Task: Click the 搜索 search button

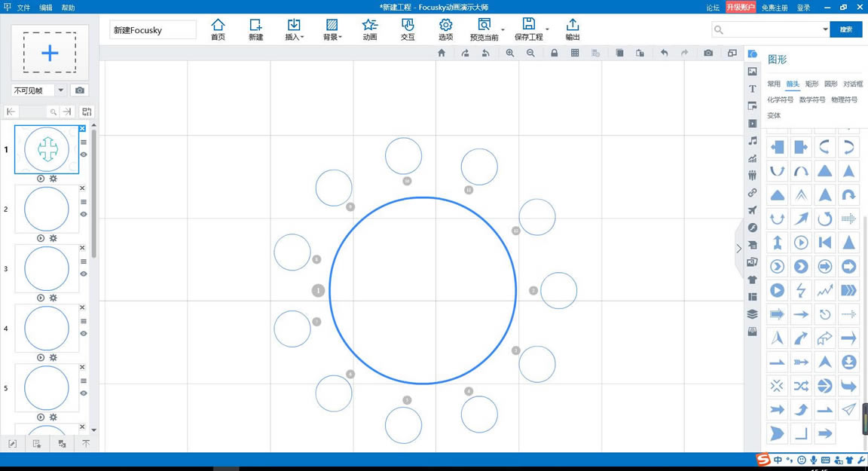Action: click(845, 29)
